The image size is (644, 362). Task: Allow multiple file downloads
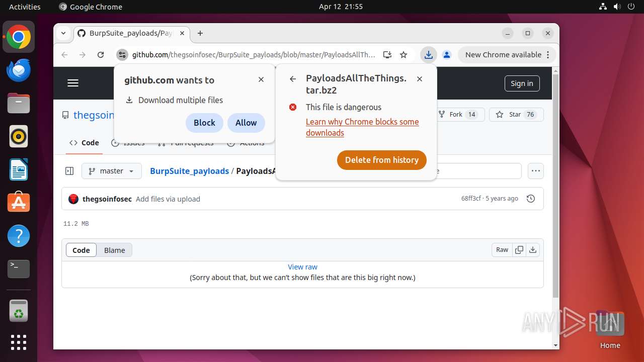coord(246,123)
